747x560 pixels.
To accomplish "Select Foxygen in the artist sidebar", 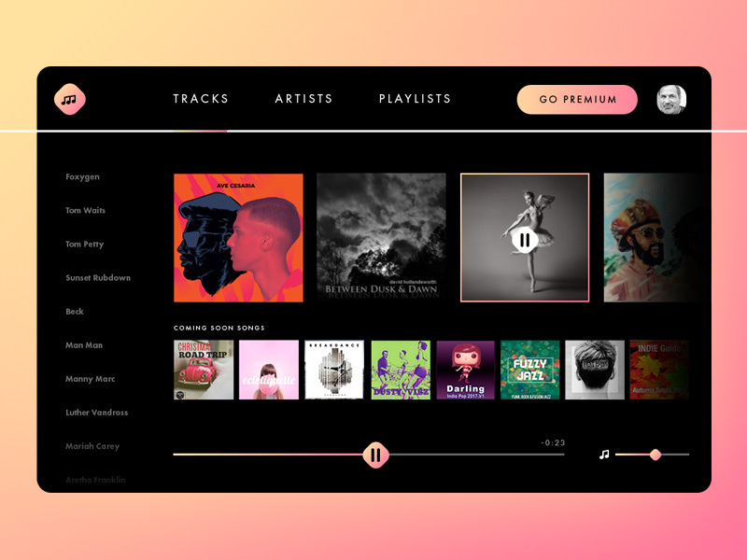I will point(82,176).
